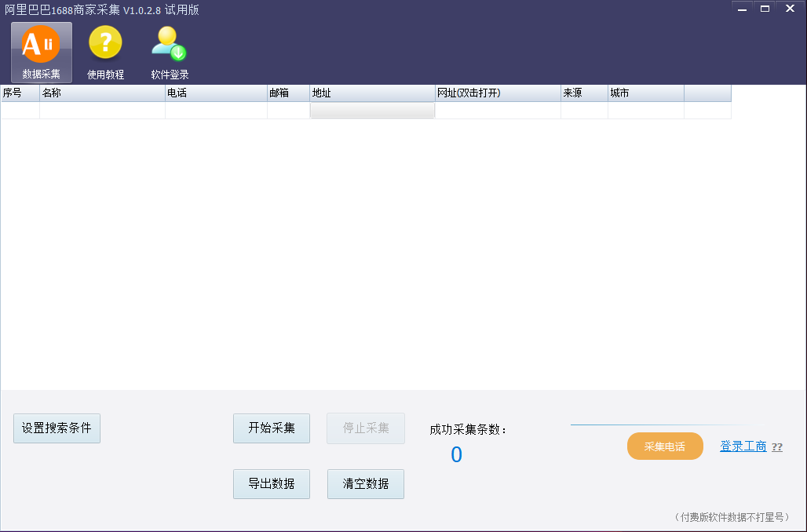Export data with 导出数据 button
This screenshot has width=807, height=532.
click(x=272, y=483)
